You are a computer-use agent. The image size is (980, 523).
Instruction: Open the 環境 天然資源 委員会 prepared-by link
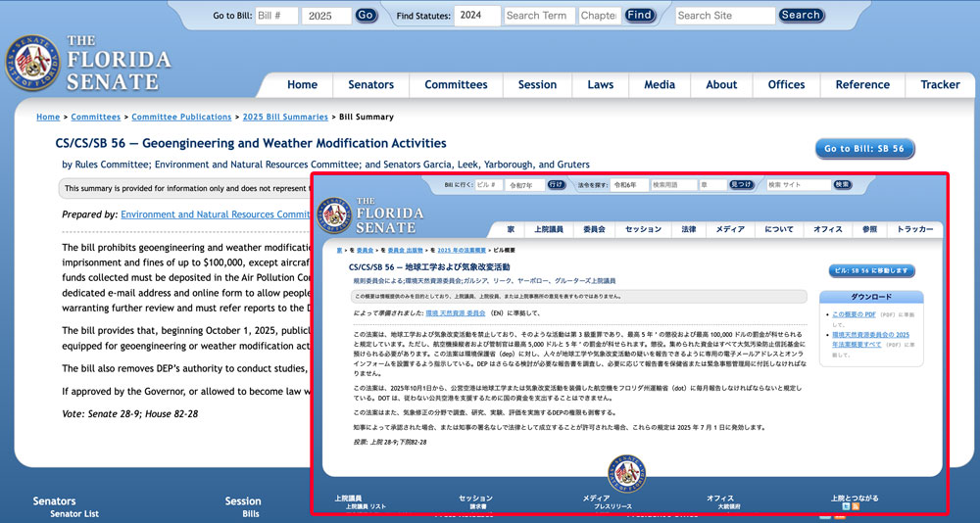pos(456,313)
